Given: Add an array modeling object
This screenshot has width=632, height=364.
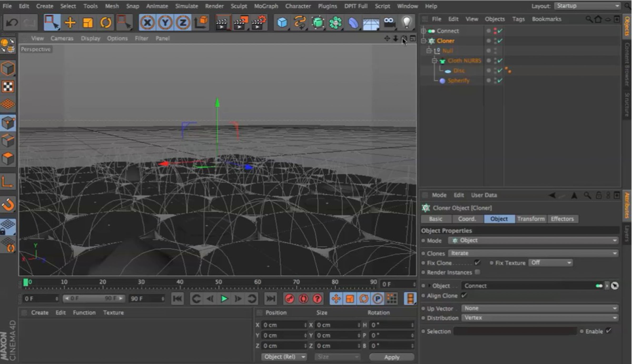Looking at the screenshot, I should [335, 23].
